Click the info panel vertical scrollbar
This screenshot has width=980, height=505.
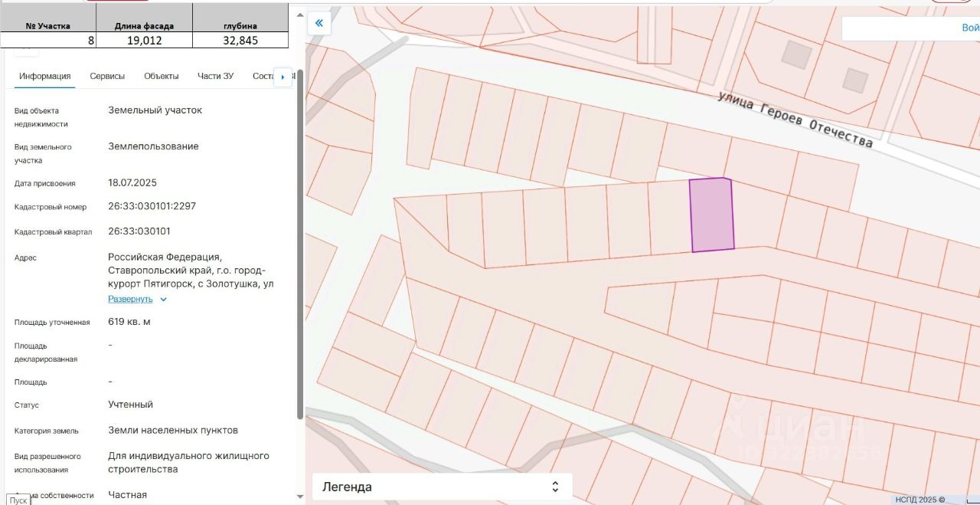pos(300,245)
